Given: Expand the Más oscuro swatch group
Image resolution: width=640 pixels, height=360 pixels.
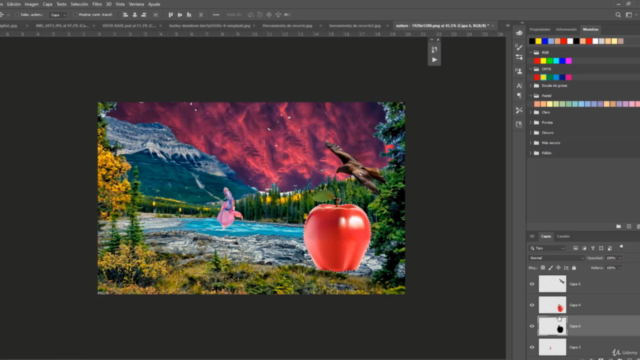Looking at the screenshot, I should 531,143.
